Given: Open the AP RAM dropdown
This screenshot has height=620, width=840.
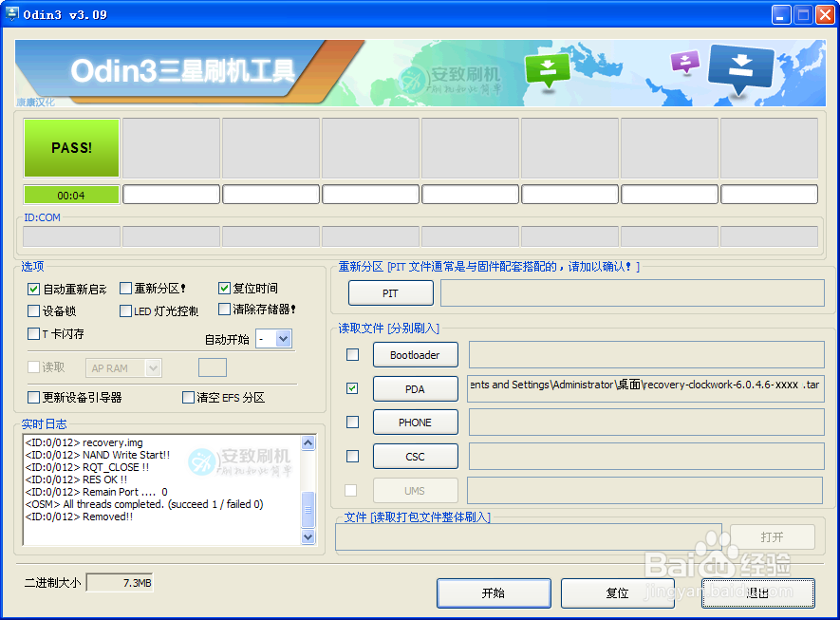Looking at the screenshot, I should (x=153, y=368).
